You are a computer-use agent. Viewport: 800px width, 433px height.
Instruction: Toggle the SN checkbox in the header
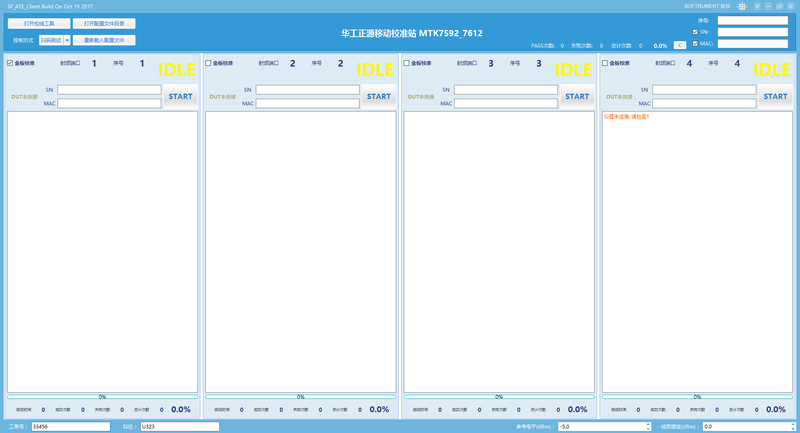click(x=695, y=32)
